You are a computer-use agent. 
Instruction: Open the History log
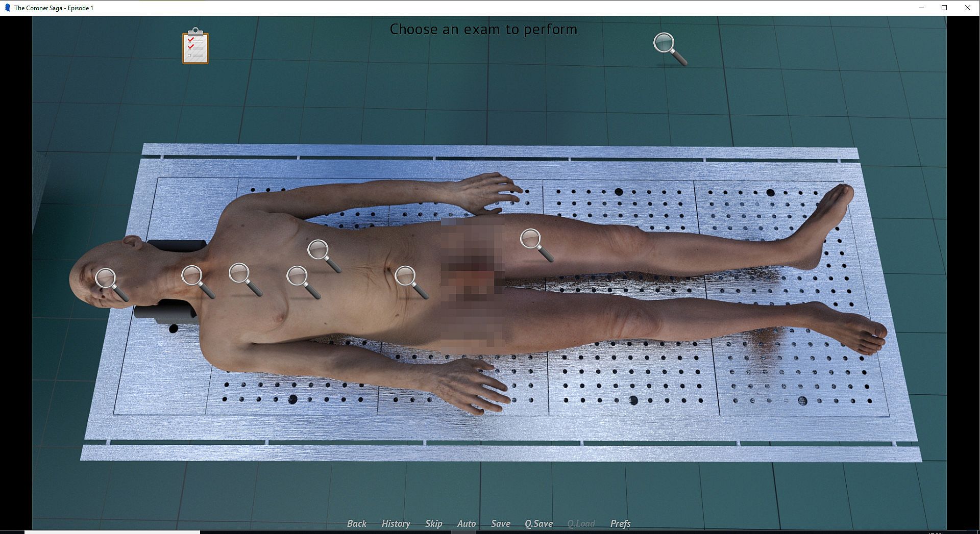[x=396, y=523]
